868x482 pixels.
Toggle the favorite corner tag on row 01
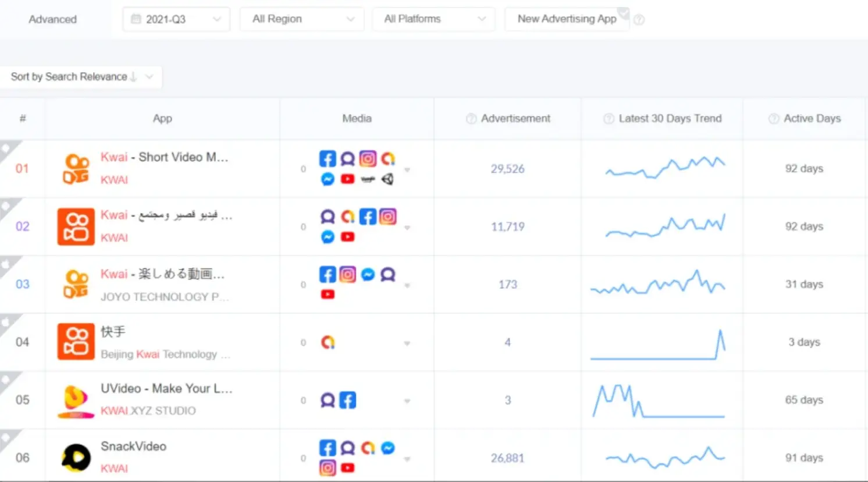coord(8,148)
